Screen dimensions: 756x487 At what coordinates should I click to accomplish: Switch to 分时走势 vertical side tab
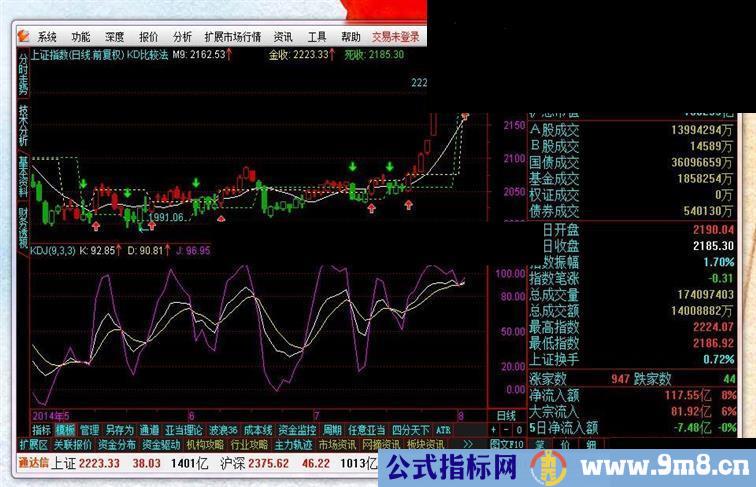point(23,74)
